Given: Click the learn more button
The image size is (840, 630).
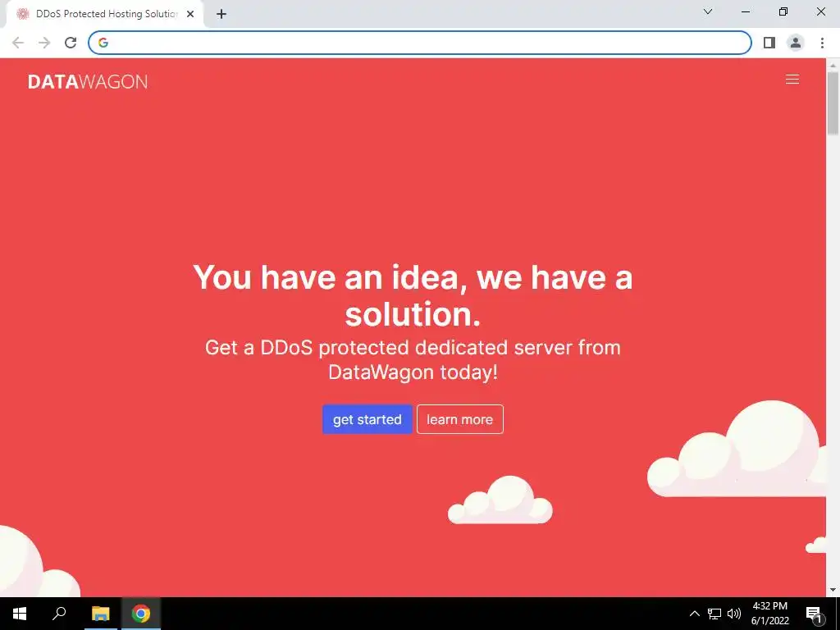Looking at the screenshot, I should click(459, 419).
